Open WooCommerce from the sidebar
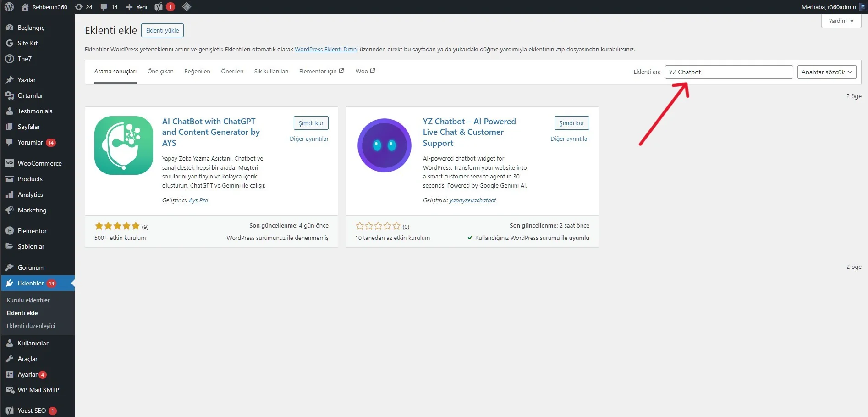Image resolution: width=868 pixels, height=417 pixels. (39, 163)
